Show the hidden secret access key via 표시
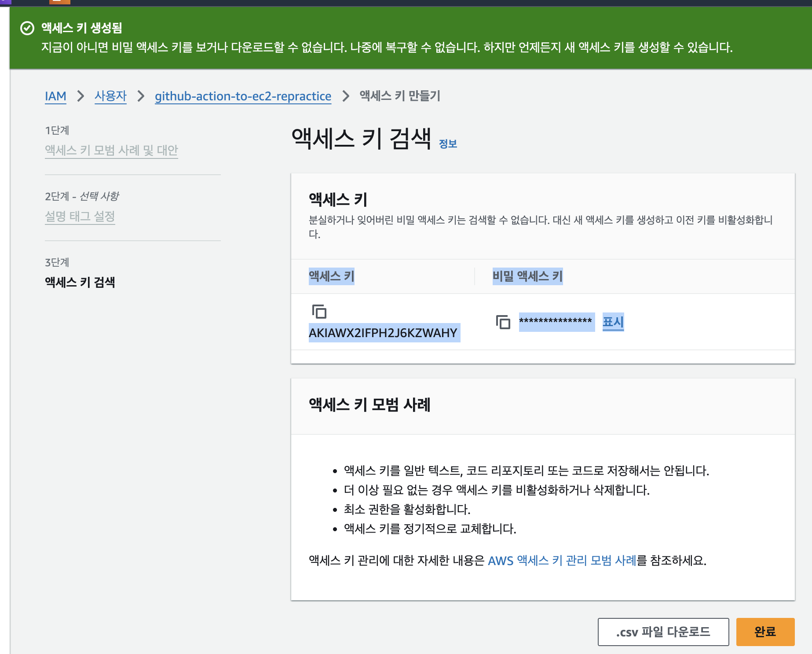 [613, 322]
